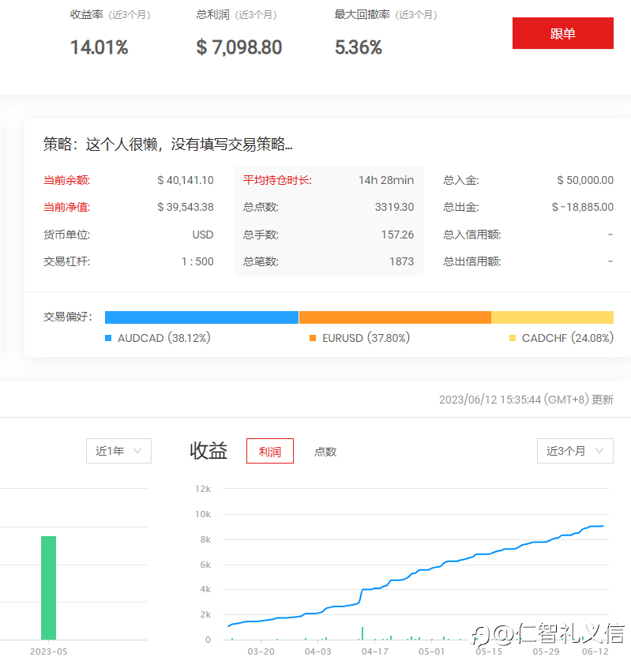Viewport: 631px width, 672px height.
Task: Click the 当前余额 red label
Action: (x=66, y=180)
